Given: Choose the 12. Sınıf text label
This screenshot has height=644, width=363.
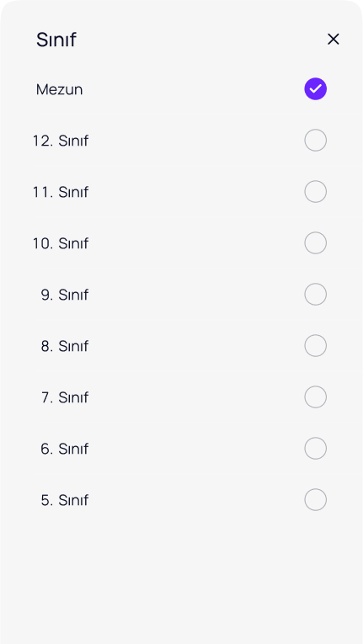Looking at the screenshot, I should coord(61,141).
